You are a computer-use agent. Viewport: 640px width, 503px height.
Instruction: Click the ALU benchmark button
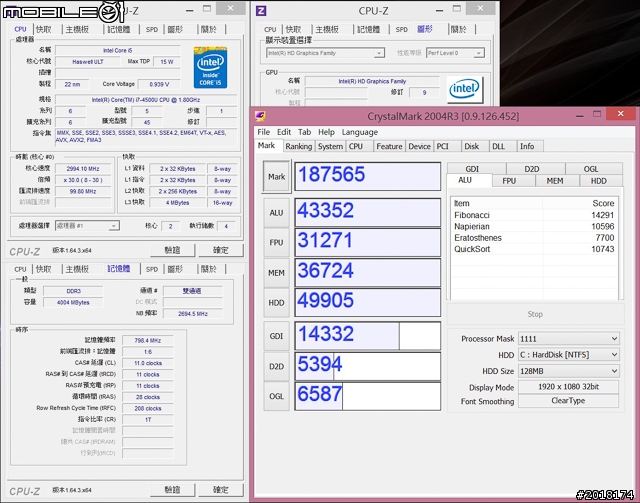(276, 213)
